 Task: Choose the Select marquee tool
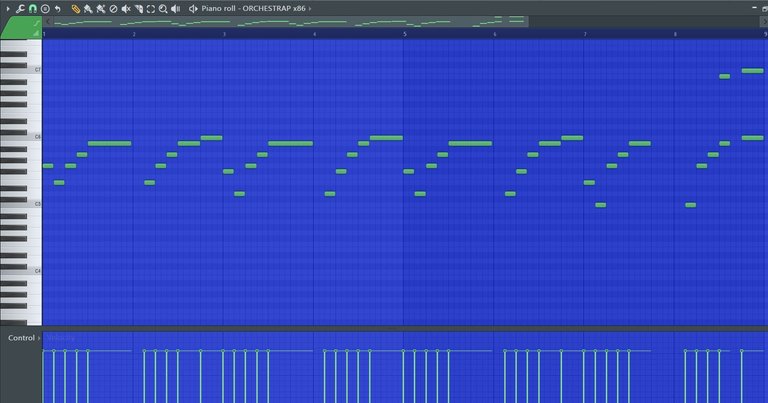[151, 8]
